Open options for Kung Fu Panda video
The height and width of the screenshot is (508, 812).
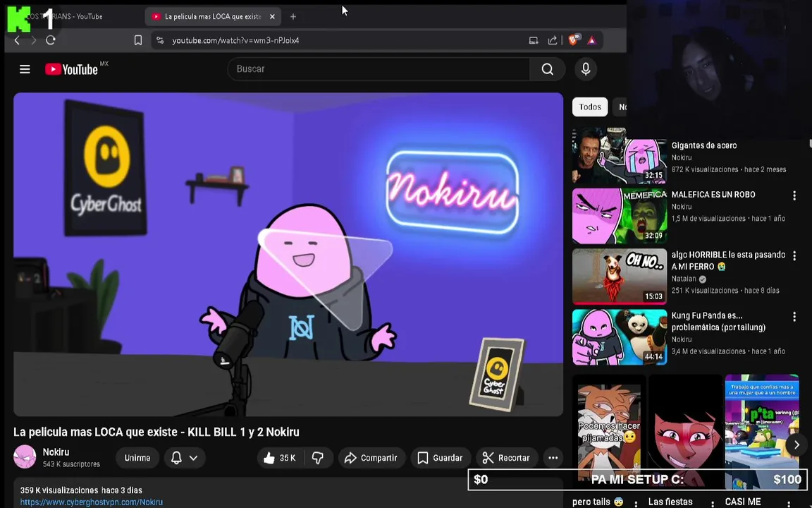(x=794, y=316)
